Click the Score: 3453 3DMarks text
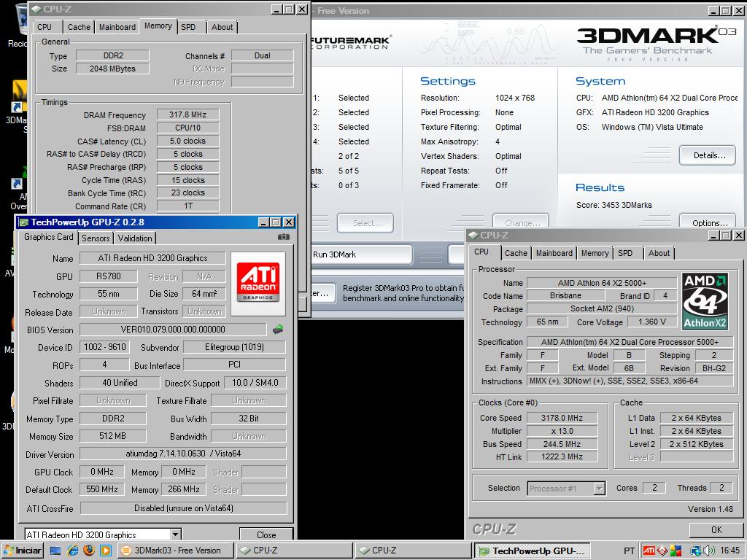The image size is (747, 560). (614, 205)
